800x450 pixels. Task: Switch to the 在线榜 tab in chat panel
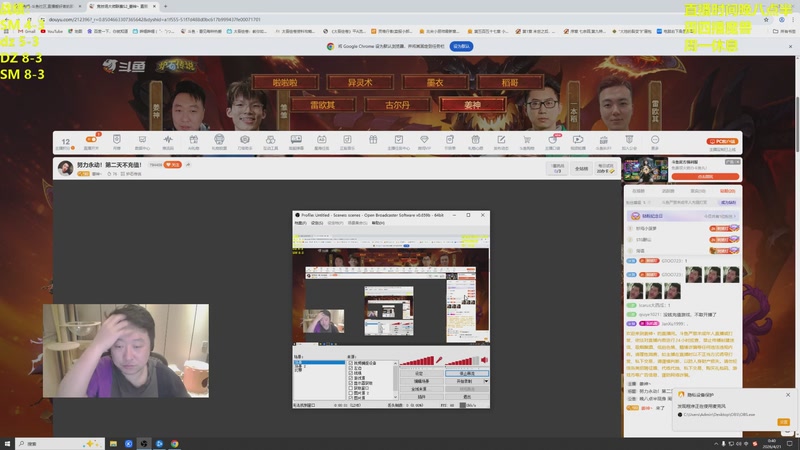(638, 191)
